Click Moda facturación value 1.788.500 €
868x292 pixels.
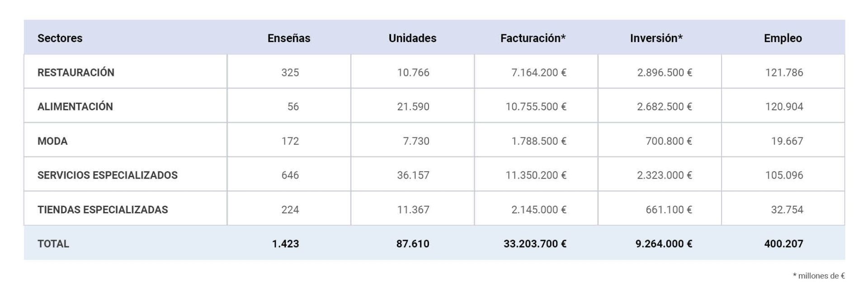pos(538,141)
